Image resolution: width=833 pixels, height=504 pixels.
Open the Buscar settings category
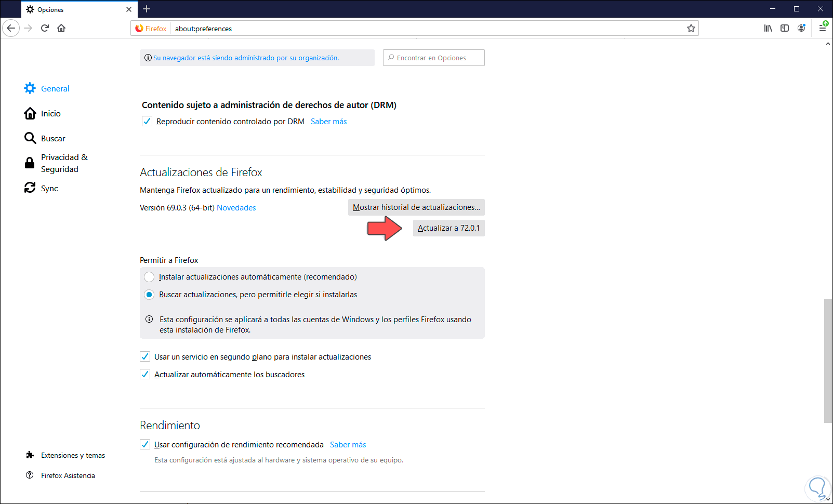[x=45, y=138]
